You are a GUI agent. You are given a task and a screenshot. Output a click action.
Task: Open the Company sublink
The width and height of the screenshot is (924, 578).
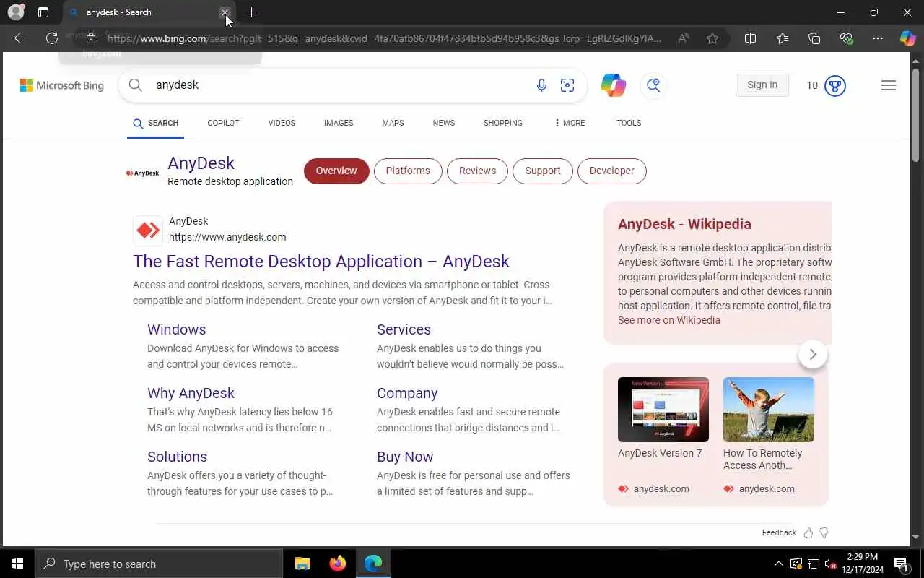[x=407, y=393]
